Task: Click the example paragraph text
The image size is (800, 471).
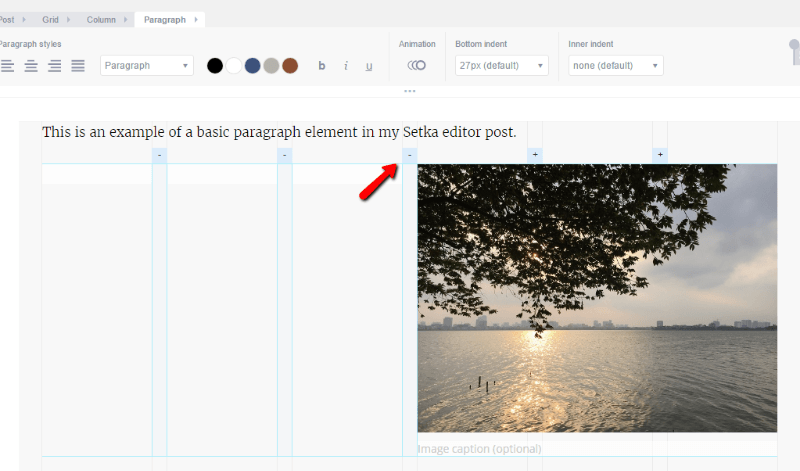Action: pos(279,132)
